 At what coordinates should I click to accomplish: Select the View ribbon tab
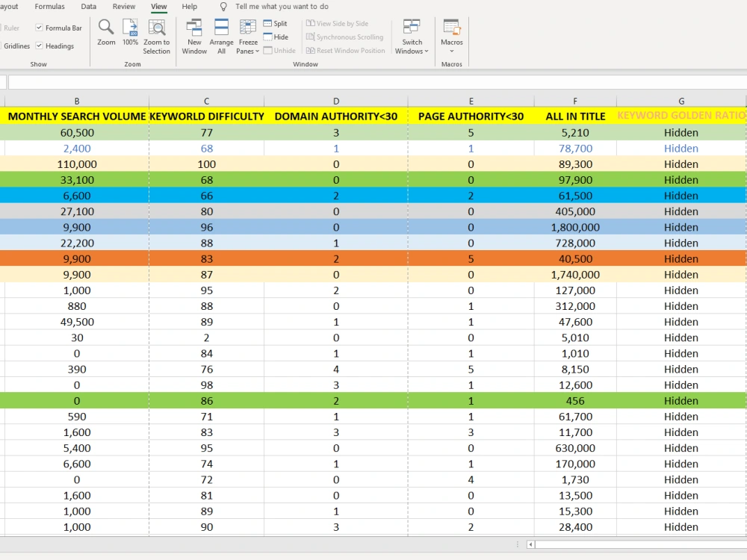(x=158, y=7)
